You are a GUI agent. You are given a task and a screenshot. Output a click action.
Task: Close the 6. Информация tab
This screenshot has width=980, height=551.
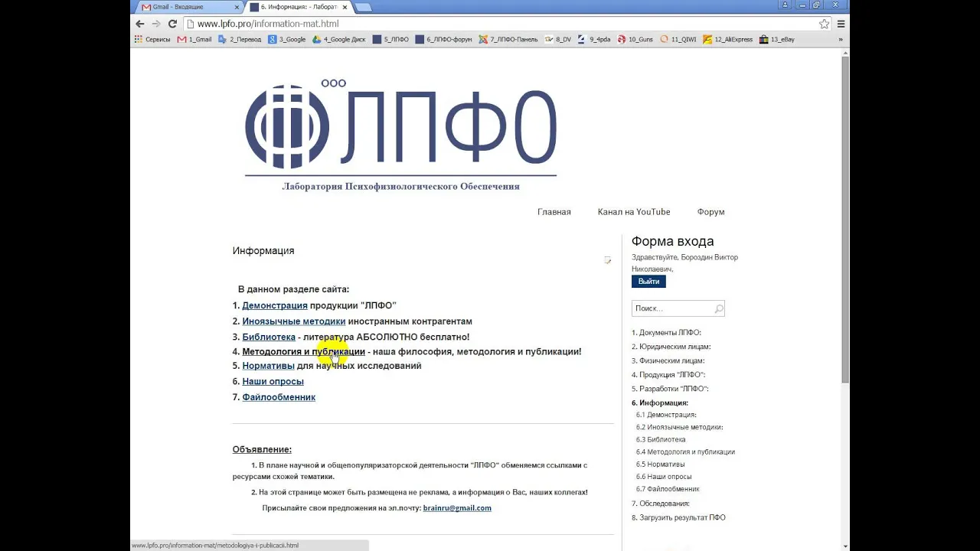(x=345, y=7)
